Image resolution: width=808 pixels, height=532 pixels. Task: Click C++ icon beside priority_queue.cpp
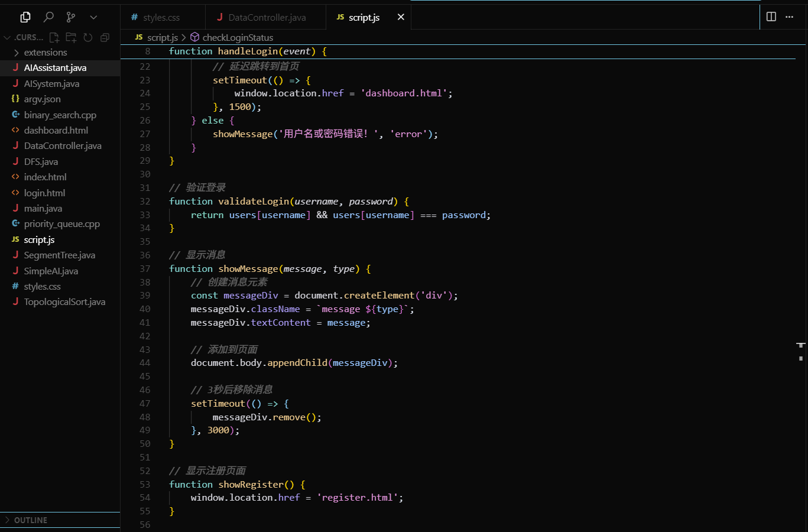(15, 223)
